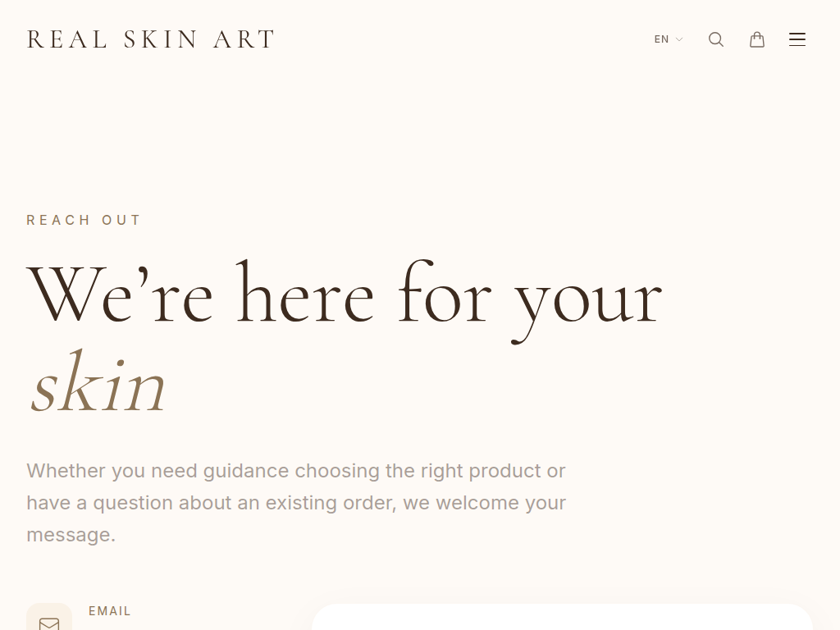
Task: Click the word "your" in the headline
Action: coord(587,299)
